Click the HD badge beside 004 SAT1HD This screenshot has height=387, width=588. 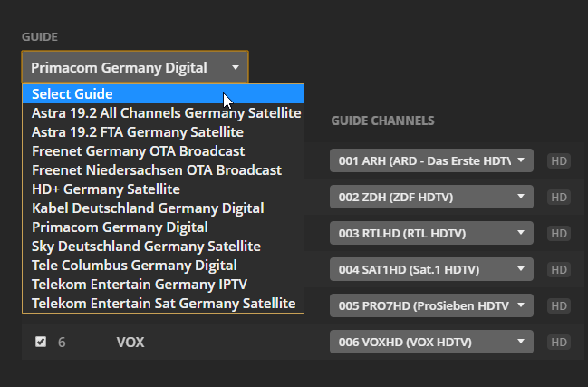(559, 269)
